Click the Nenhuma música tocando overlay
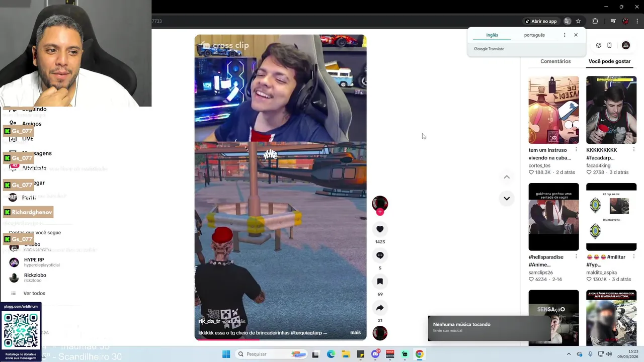Screen dimensions: 644x362 point(489,327)
